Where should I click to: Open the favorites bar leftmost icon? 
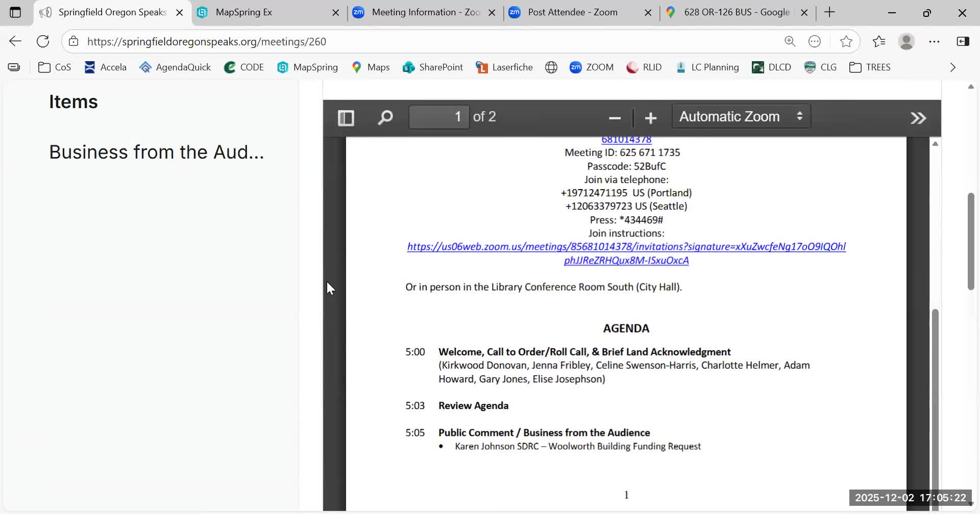[x=14, y=67]
